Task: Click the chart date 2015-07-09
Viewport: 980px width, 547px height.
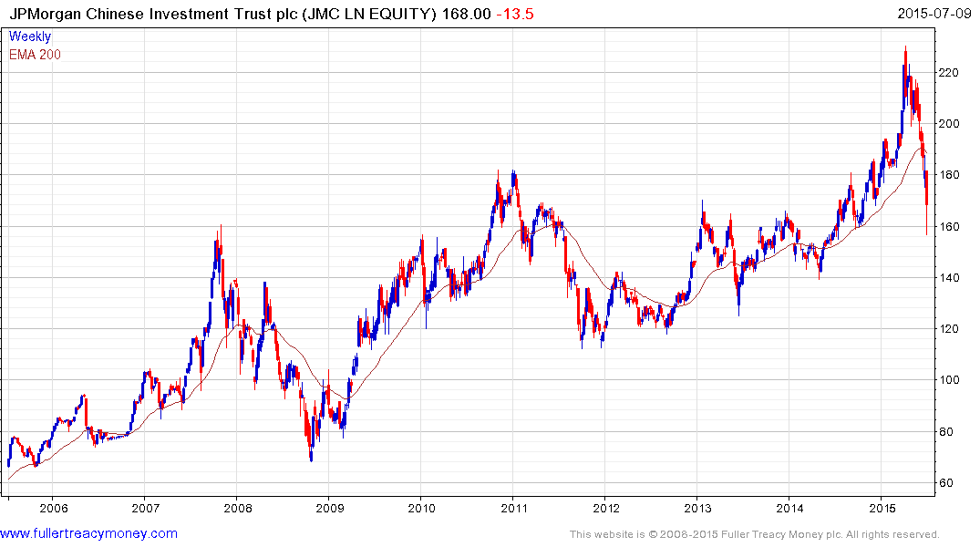Action: pyautogui.click(x=934, y=13)
